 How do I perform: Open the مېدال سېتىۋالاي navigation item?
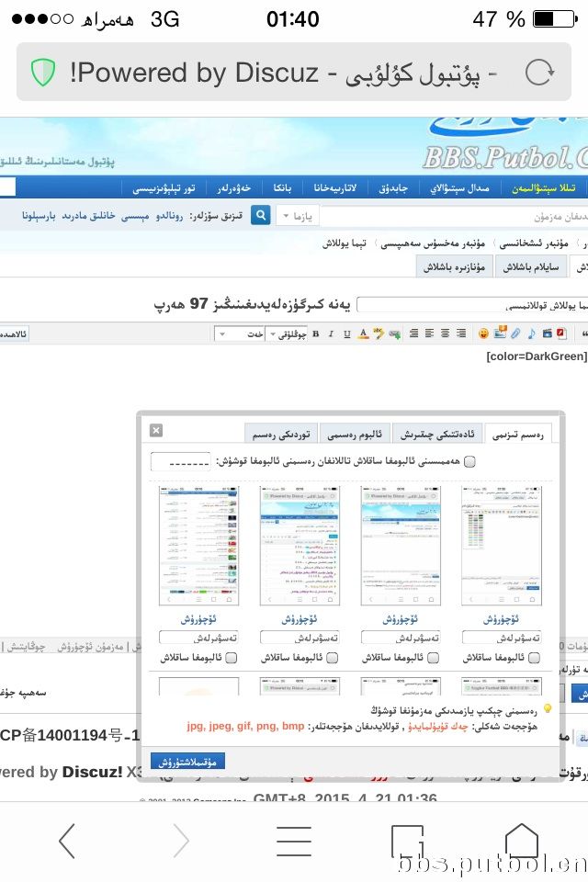(x=459, y=187)
